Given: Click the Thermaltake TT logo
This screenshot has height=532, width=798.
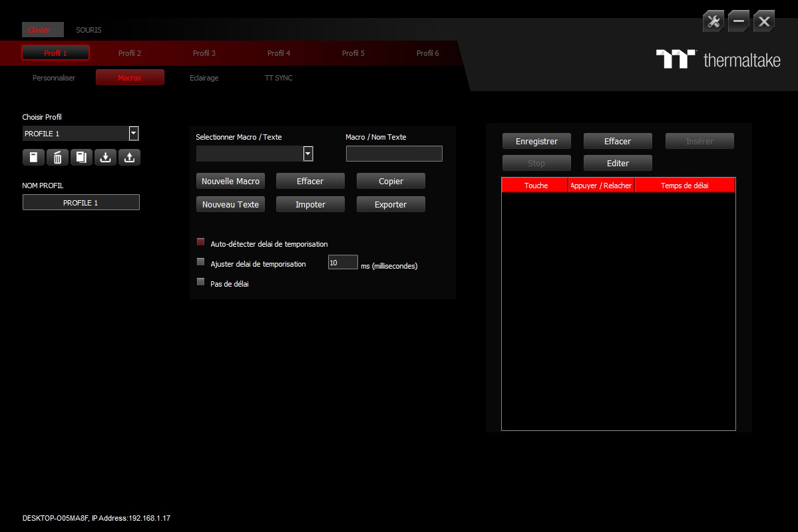Looking at the screenshot, I should (675, 60).
